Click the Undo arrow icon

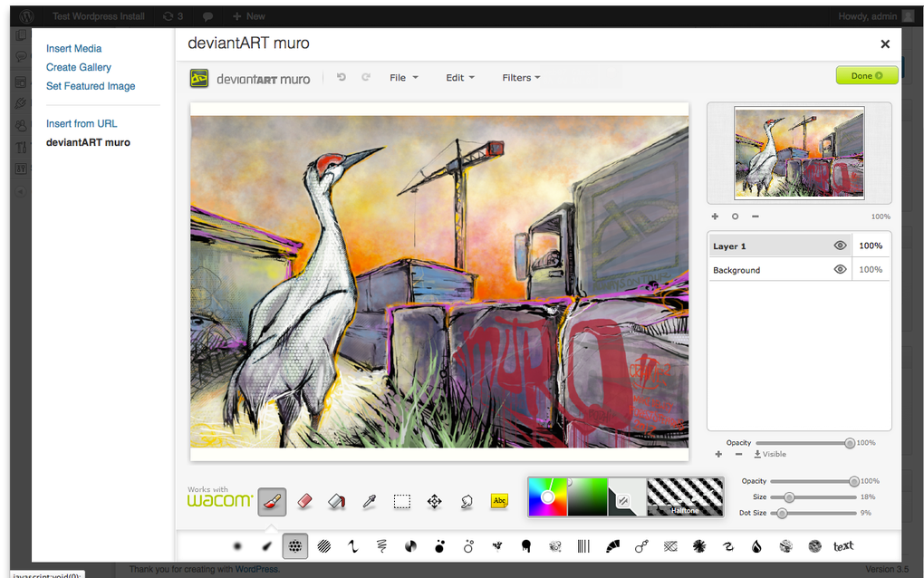coord(341,77)
